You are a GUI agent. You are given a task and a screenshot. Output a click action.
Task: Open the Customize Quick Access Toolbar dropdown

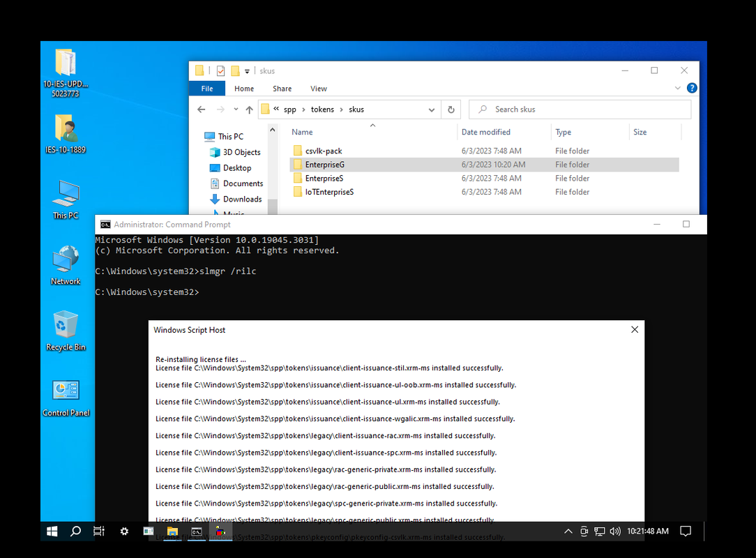[247, 71]
